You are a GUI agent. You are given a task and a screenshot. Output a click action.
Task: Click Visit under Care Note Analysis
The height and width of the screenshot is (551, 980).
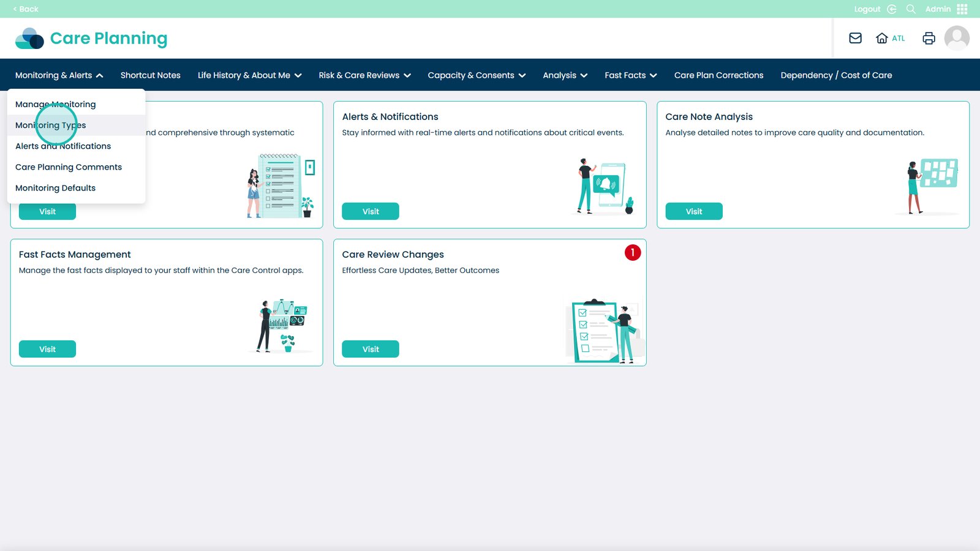[693, 211]
